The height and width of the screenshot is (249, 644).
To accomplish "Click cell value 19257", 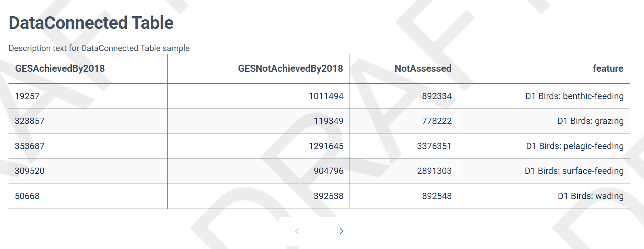I will tap(27, 96).
